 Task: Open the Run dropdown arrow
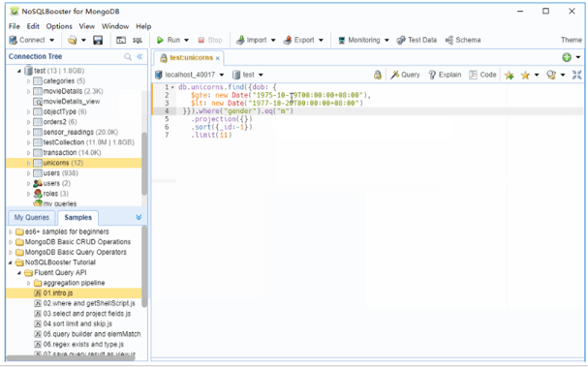(x=186, y=40)
